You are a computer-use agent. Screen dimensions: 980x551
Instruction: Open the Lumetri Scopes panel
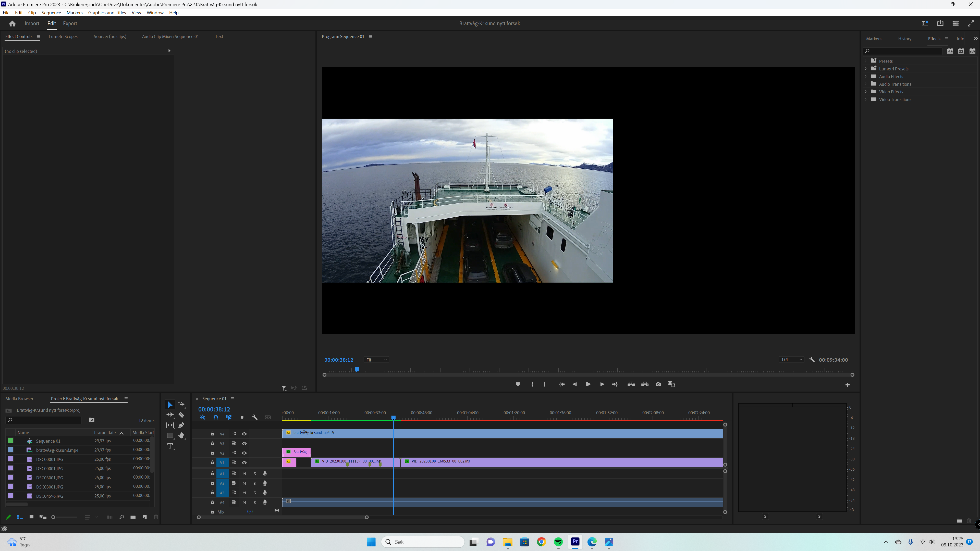tap(63, 36)
